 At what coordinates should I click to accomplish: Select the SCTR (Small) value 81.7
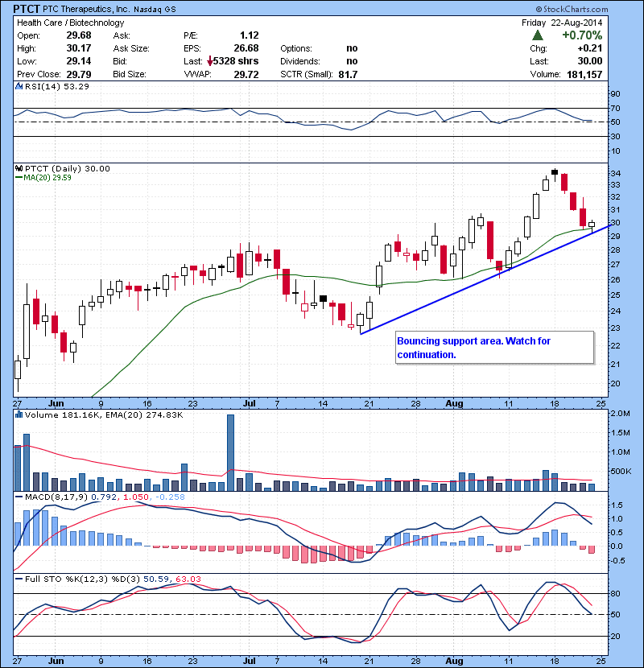click(x=348, y=75)
